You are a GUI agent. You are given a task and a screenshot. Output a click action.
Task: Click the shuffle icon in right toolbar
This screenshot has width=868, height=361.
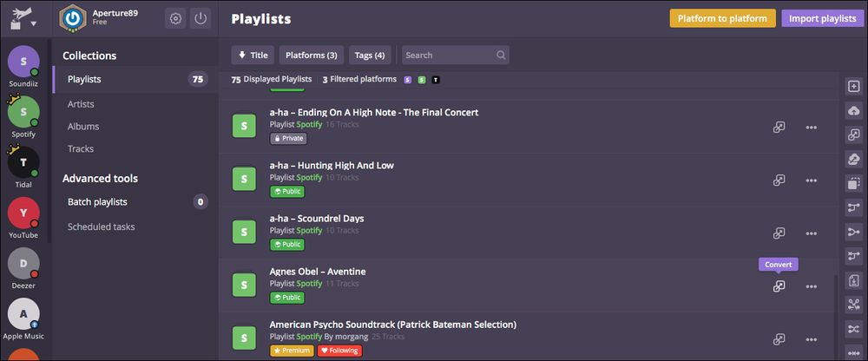pyautogui.click(x=853, y=328)
